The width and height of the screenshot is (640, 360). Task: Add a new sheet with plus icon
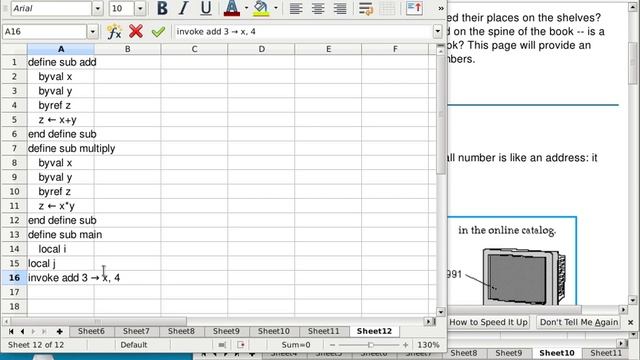point(60,331)
